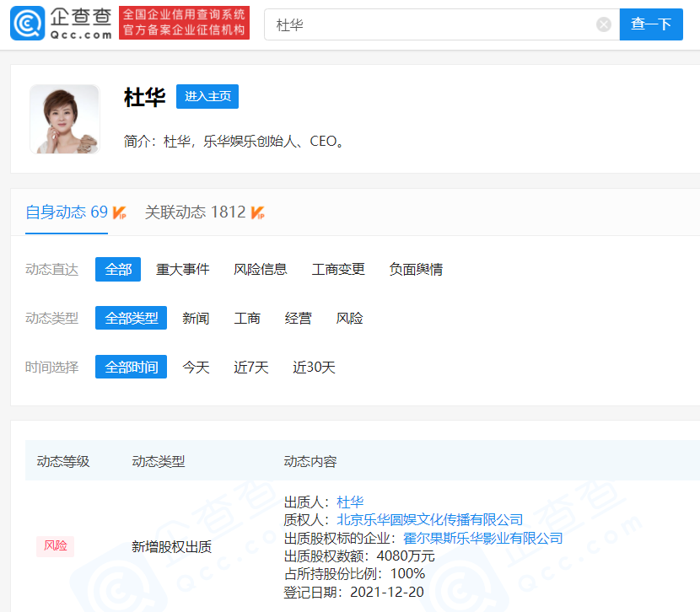Screen dimensions: 700x612
Task: Click the 占所持股份比例 100% text
Action: [354, 573]
